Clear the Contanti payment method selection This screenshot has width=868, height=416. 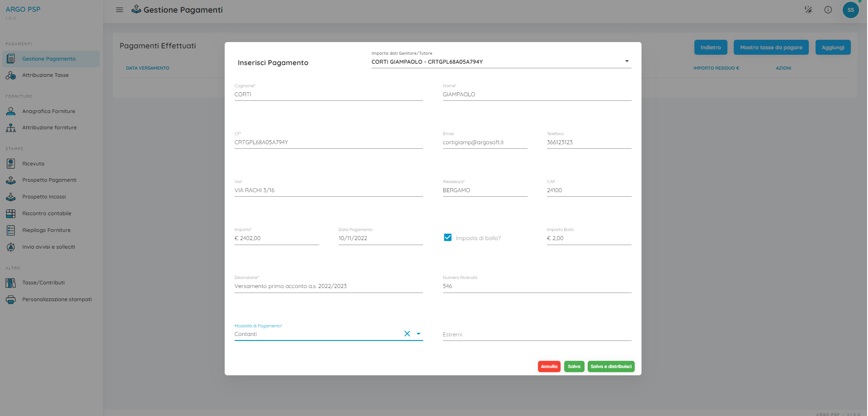point(407,334)
